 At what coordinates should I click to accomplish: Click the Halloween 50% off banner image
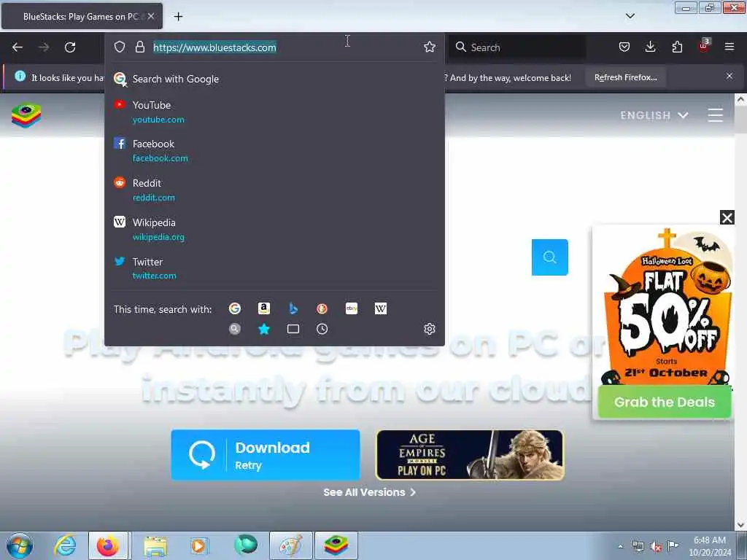pos(664,307)
